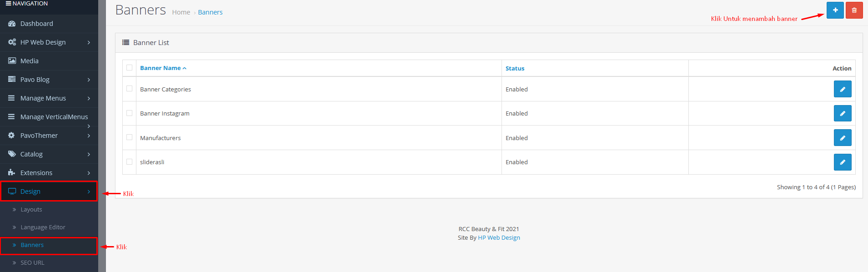Expand the Catalog menu chevron
This screenshot has width=868, height=272.
tap(89, 154)
